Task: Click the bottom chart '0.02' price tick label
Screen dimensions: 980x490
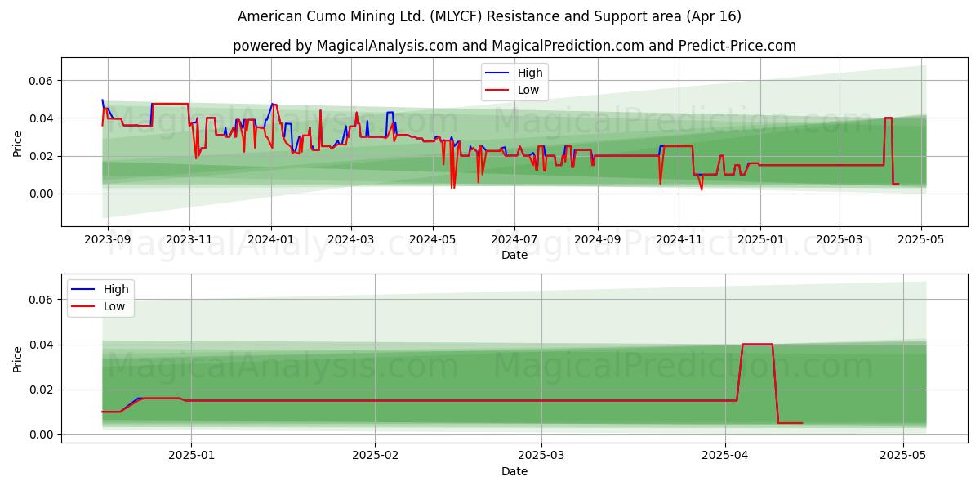Action: point(42,390)
